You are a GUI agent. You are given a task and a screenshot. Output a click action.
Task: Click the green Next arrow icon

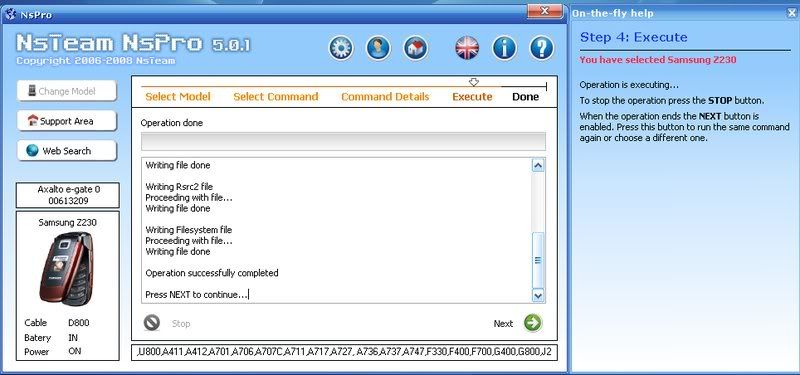[533, 323]
